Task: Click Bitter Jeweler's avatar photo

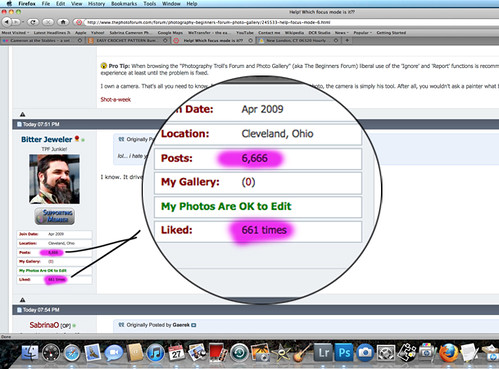Action: click(x=54, y=179)
